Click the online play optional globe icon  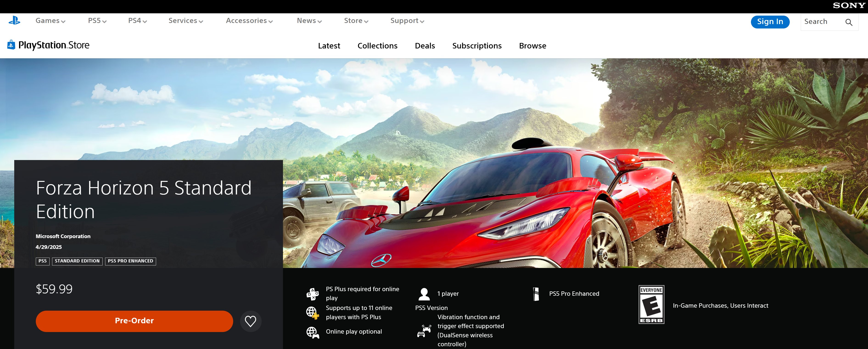[x=312, y=332]
